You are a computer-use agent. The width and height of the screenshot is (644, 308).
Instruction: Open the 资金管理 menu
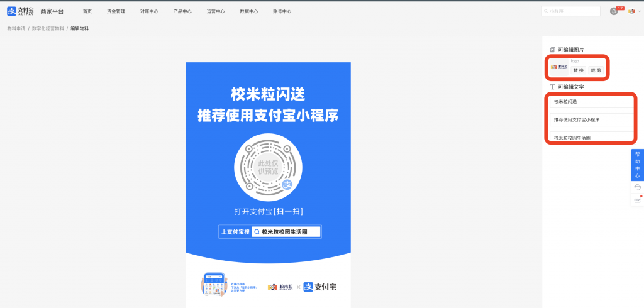point(116,11)
